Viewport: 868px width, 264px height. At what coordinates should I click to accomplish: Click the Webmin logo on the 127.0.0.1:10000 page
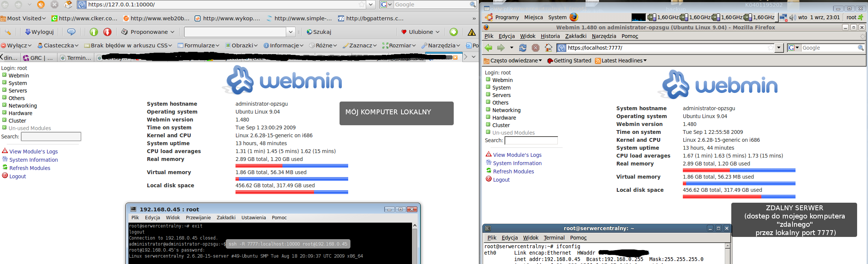(282, 80)
